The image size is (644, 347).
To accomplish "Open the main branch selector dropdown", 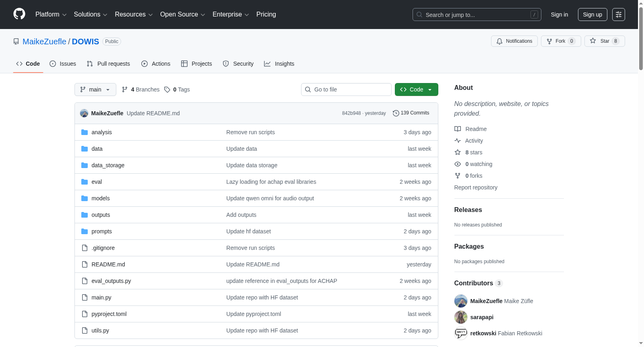I will tap(95, 89).
